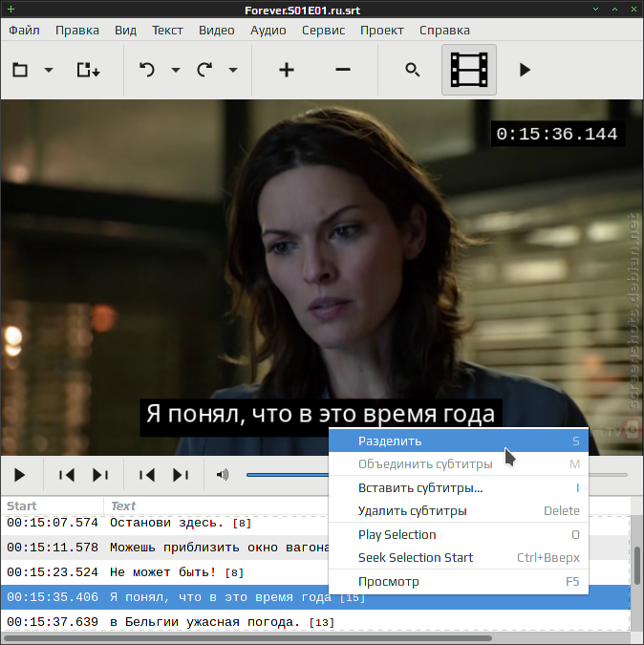Click the start time 00:15:23.524 cell

coord(53,572)
